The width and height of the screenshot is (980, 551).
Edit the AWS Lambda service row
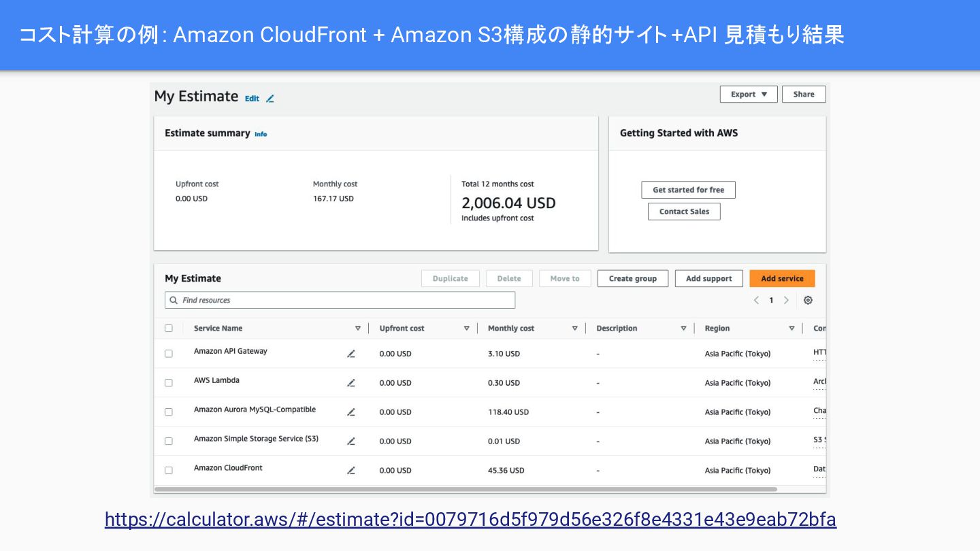click(351, 383)
